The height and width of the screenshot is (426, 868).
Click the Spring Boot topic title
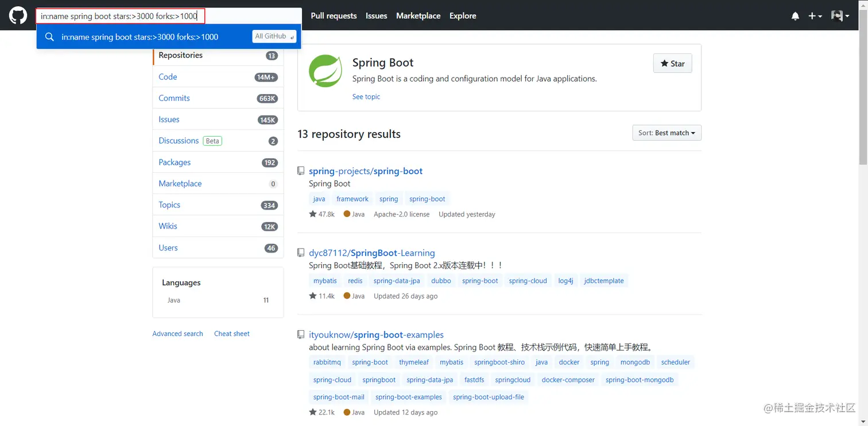tap(383, 63)
